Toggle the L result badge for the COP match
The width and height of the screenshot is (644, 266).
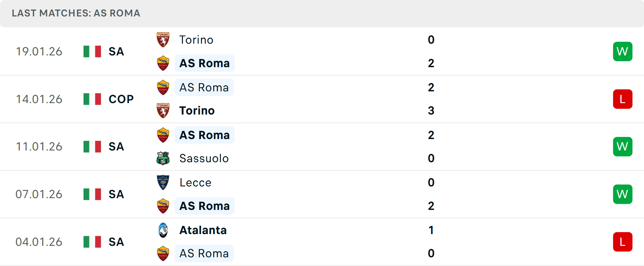point(623,99)
